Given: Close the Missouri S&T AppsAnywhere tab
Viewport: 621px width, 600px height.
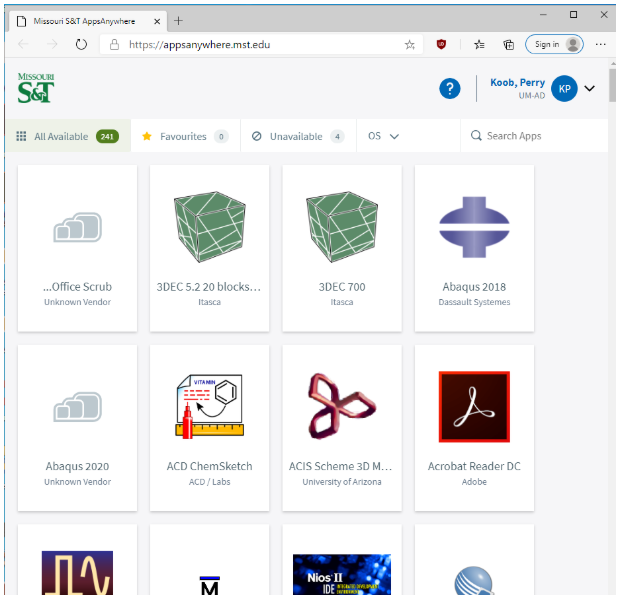Looking at the screenshot, I should point(157,21).
